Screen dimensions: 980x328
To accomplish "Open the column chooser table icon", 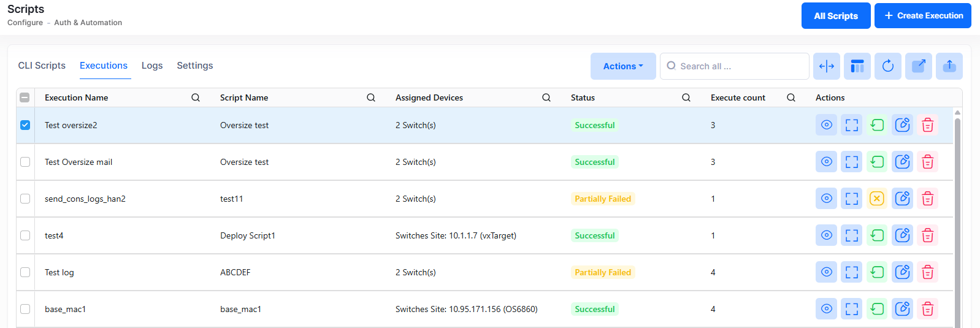I will point(857,66).
